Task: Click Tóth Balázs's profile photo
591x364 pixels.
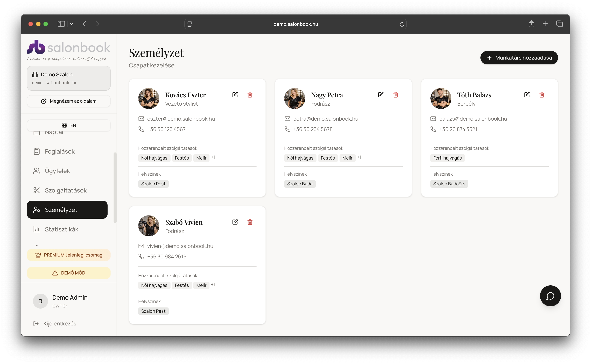Action: click(x=441, y=98)
